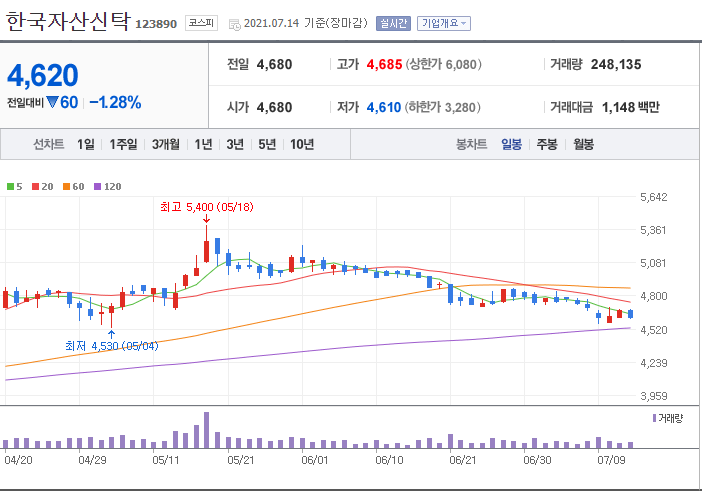Select the 주봉 weekly candle chart
Image resolution: width=702 pixels, height=491 pixels.
pyautogui.click(x=547, y=144)
